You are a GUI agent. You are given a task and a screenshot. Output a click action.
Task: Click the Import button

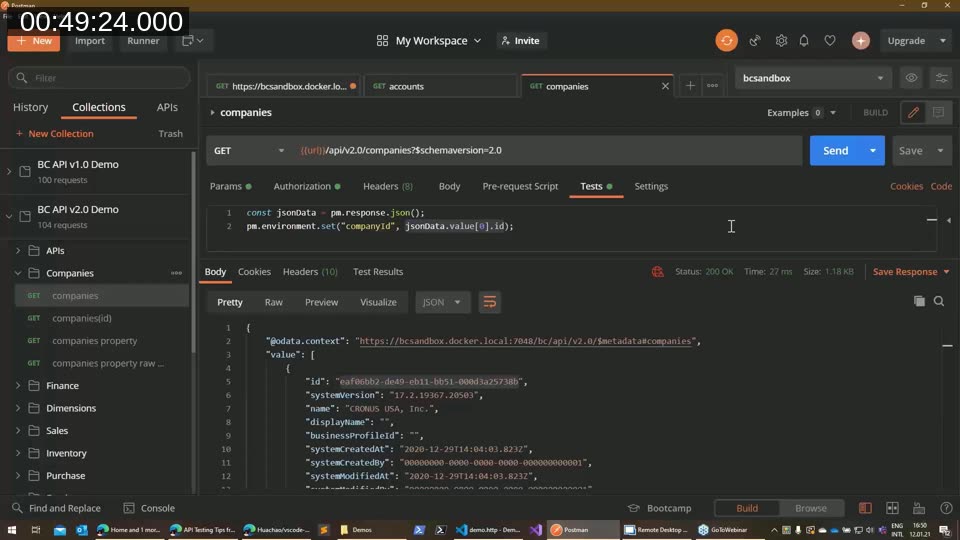click(89, 40)
